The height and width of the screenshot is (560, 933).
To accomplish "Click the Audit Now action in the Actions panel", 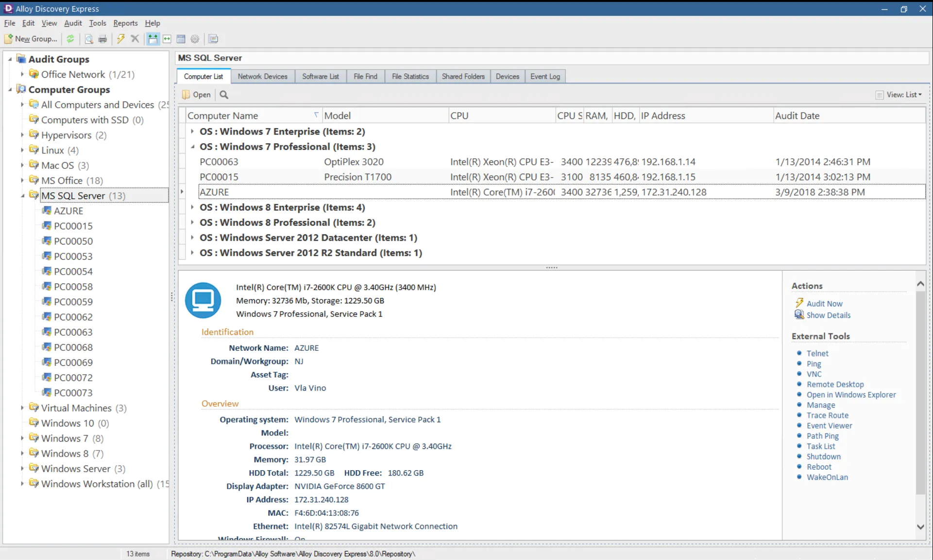I will pos(824,303).
